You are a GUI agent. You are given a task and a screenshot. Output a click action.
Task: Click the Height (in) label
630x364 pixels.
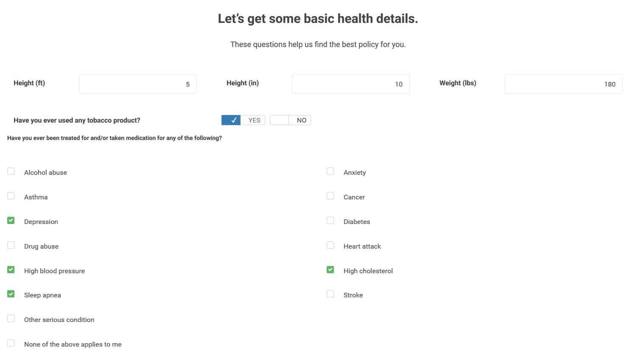(x=243, y=83)
